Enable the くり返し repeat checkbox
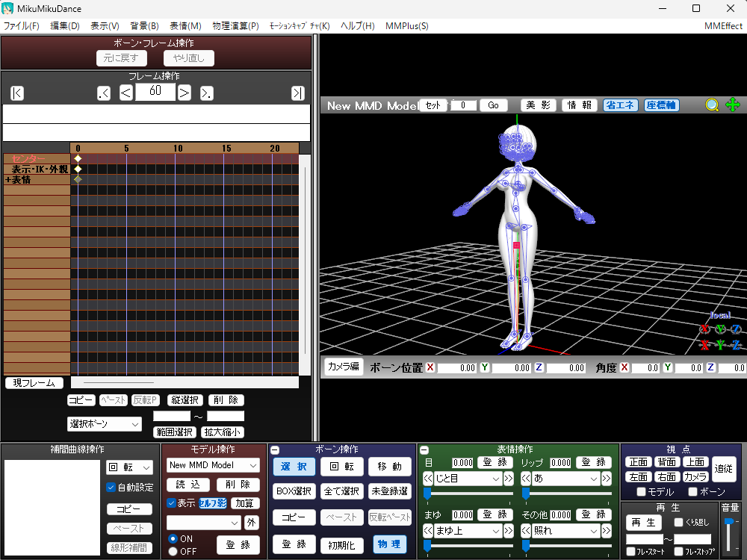This screenshot has height=560, width=747. [679, 523]
